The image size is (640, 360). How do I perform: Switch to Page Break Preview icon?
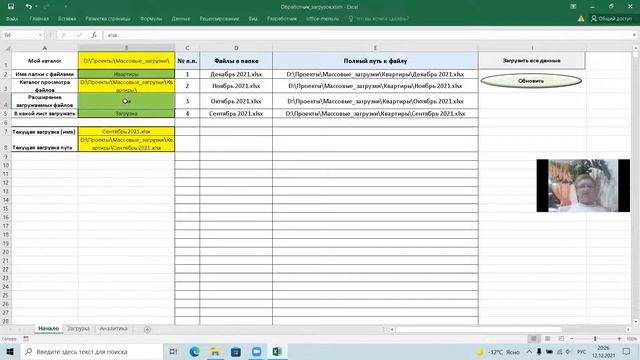[x=561, y=339]
